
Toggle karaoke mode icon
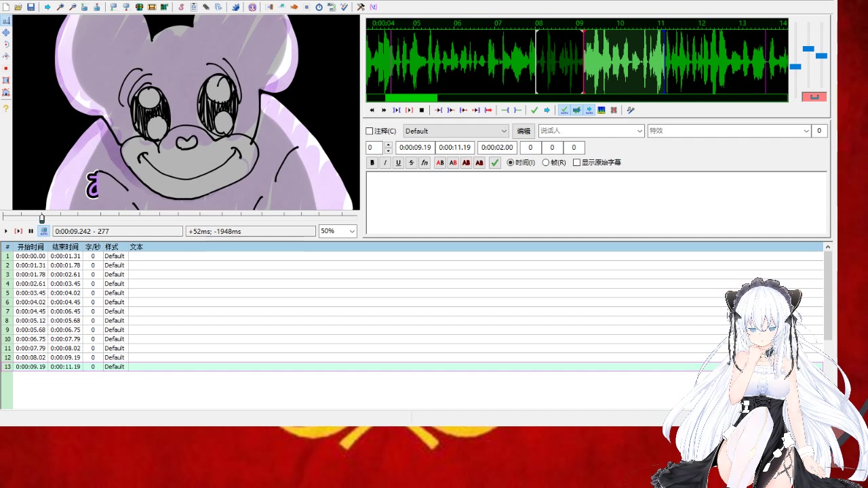631,110
